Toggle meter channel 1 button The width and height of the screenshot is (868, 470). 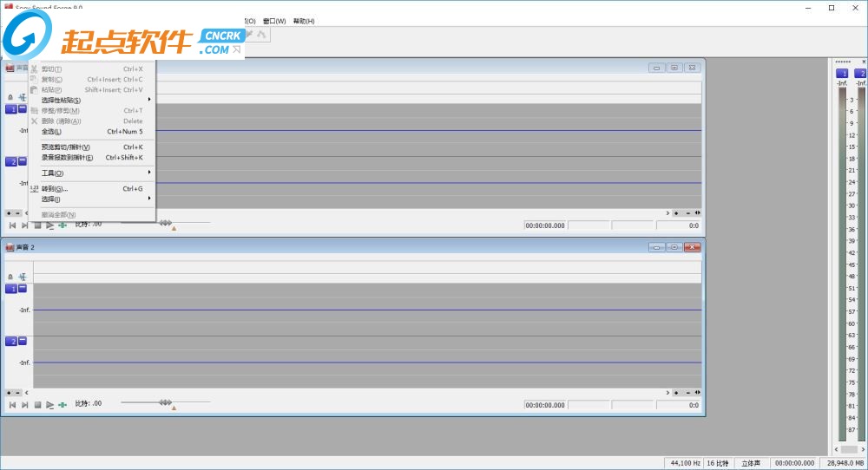[842, 73]
